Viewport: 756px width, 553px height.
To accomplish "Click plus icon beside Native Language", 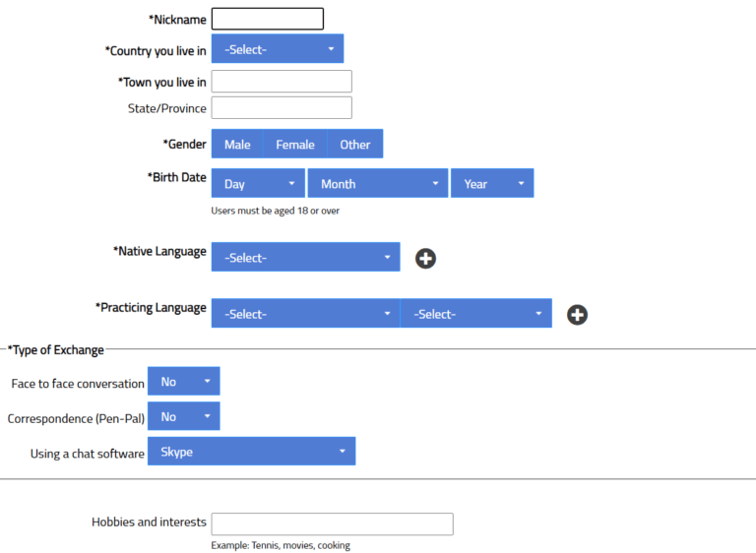I will tap(425, 259).
